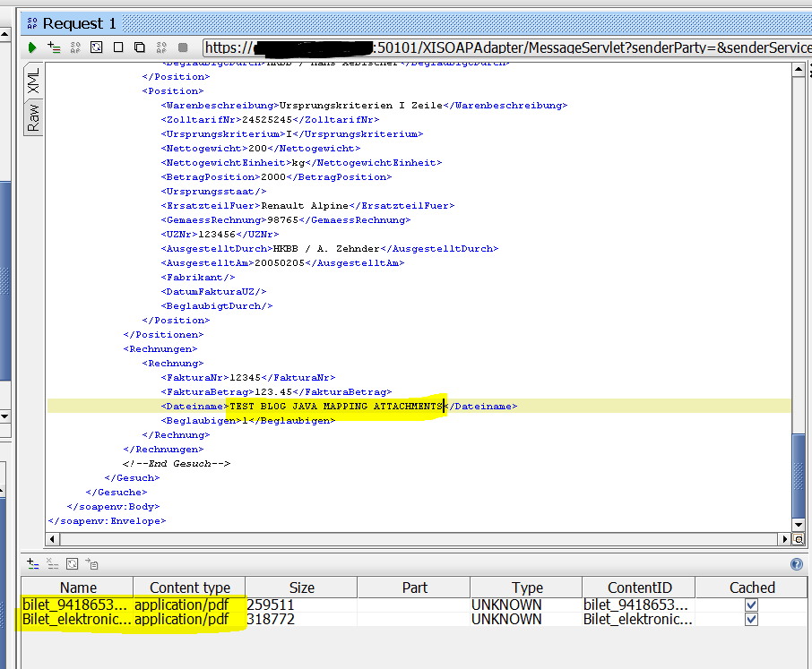Image resolution: width=812 pixels, height=669 pixels.
Task: Click vertical scrollbar down arrow in XML editor
Action: tap(799, 525)
